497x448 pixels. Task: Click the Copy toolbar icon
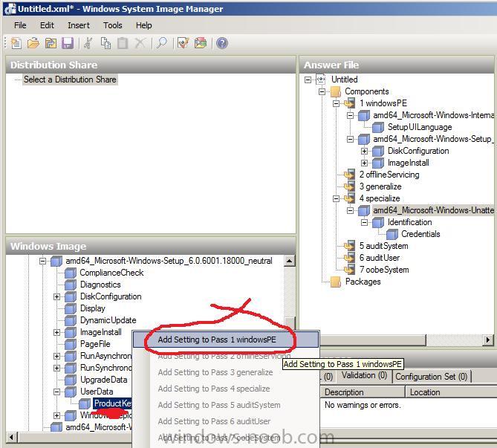pyautogui.click(x=105, y=43)
